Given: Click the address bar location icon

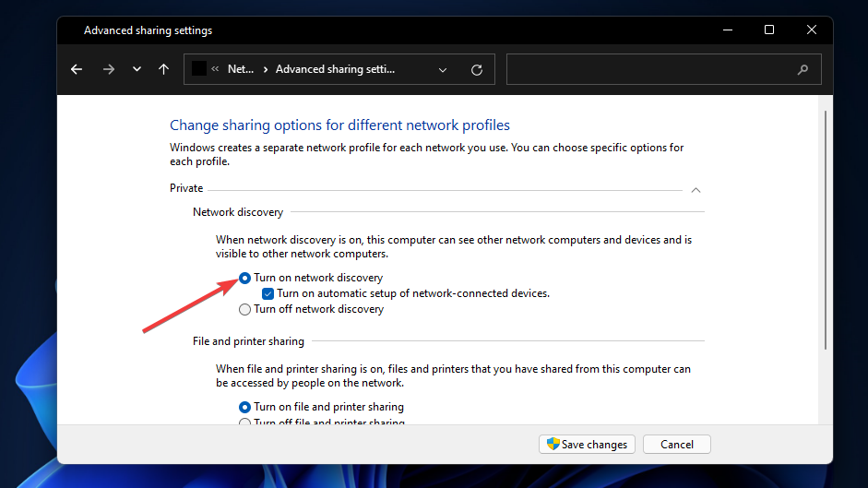Looking at the screenshot, I should pos(198,69).
